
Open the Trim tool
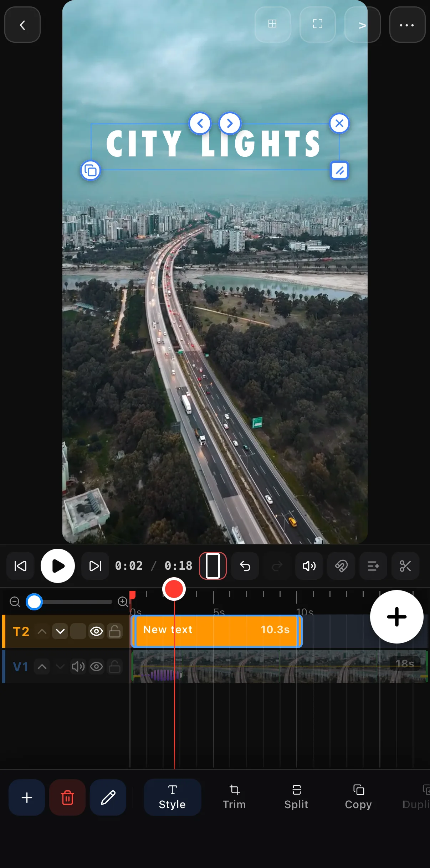tap(234, 797)
